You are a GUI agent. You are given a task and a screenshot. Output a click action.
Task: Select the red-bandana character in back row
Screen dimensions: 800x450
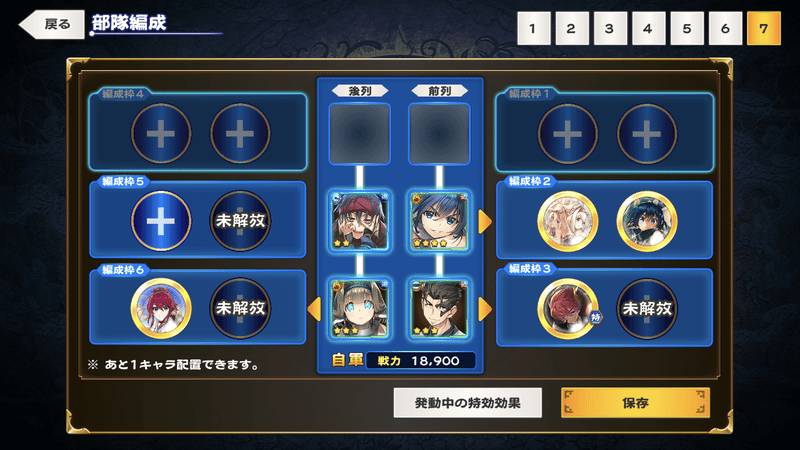(x=360, y=221)
